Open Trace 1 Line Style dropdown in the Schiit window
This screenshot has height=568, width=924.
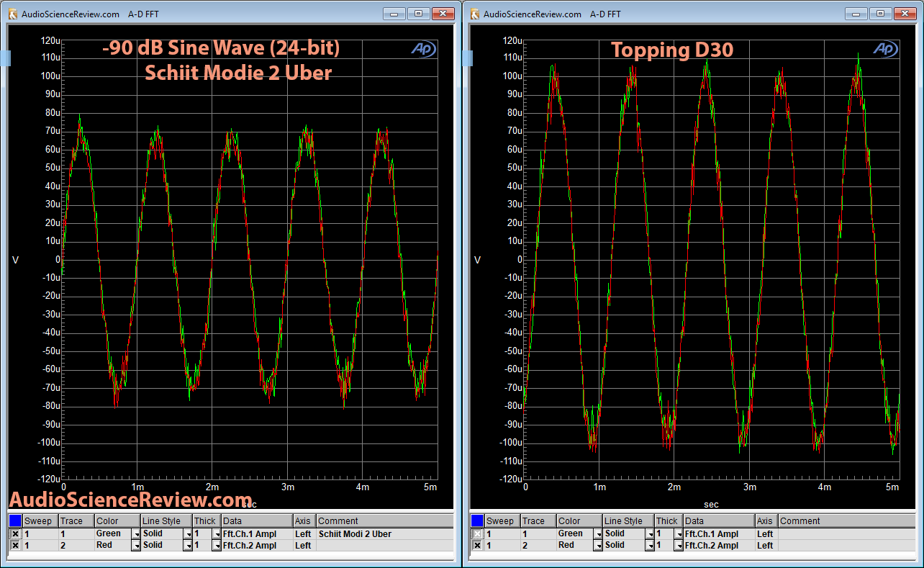pyautogui.click(x=188, y=534)
